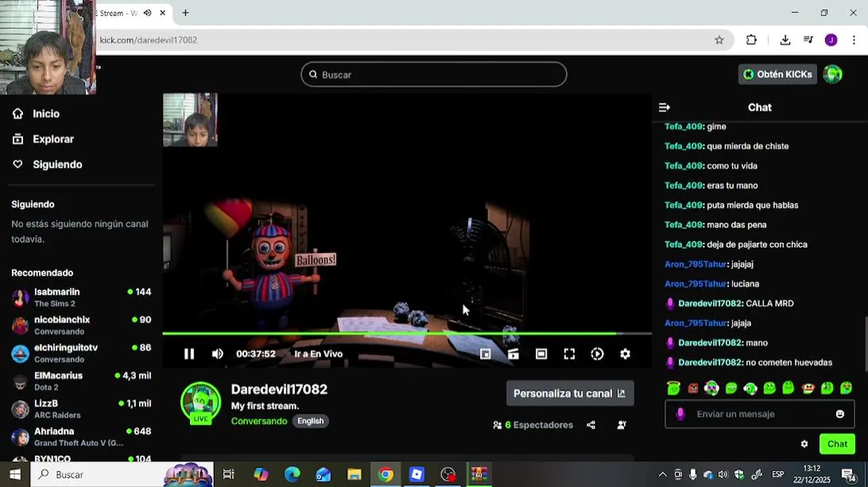This screenshot has width=868, height=487.
Task: Open Chrome downloads icon
Action: point(785,40)
